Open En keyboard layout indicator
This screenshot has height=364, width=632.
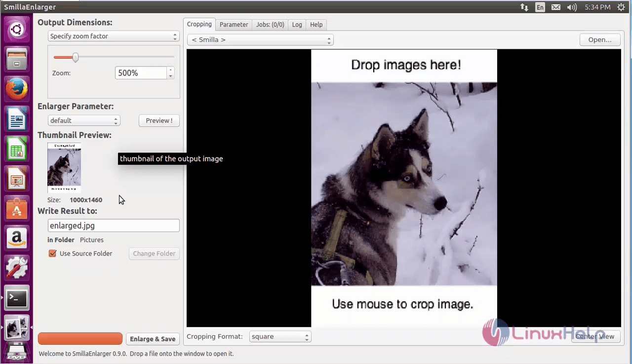pyautogui.click(x=540, y=7)
